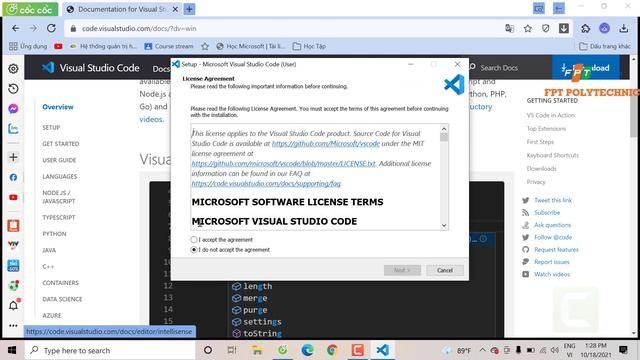Open Chrome on the taskbar

tap(332, 350)
